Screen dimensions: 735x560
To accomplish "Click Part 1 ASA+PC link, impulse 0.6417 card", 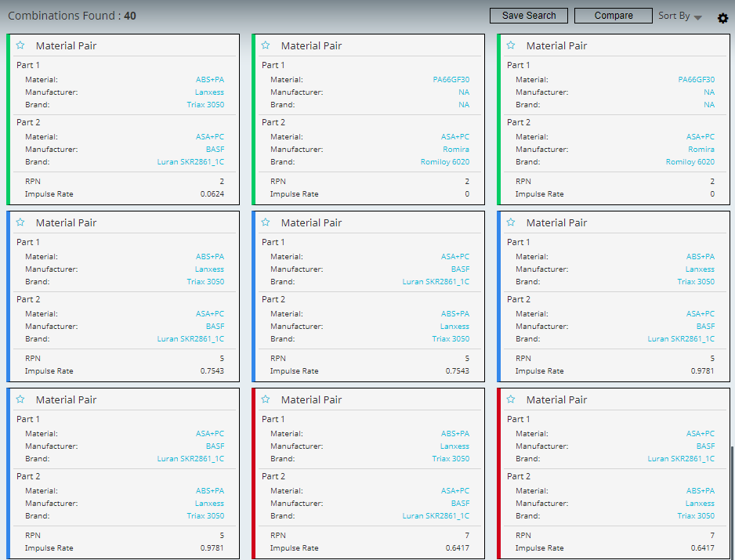I will point(701,434).
